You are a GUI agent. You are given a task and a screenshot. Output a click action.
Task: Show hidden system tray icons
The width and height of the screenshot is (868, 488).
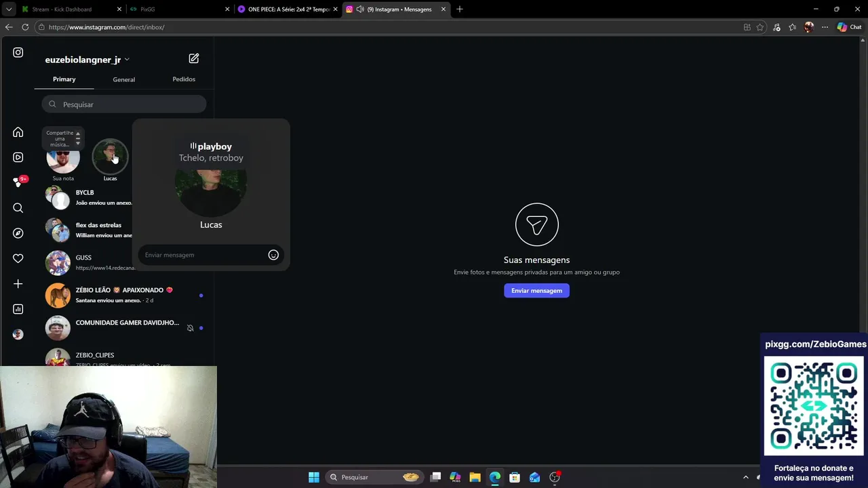pyautogui.click(x=746, y=477)
